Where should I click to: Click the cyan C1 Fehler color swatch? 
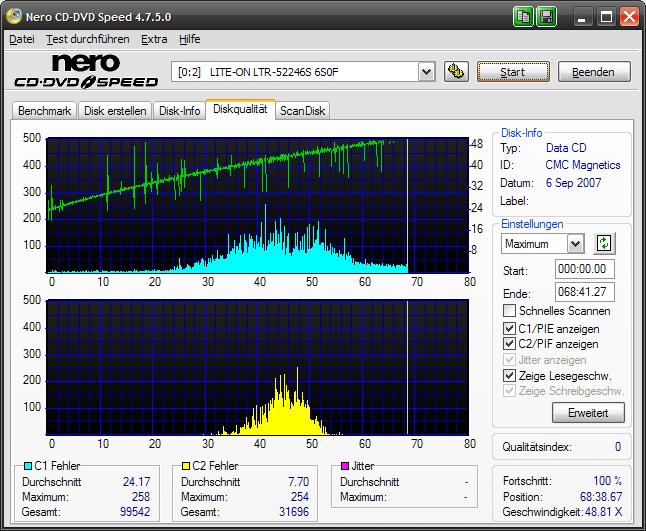point(28,466)
